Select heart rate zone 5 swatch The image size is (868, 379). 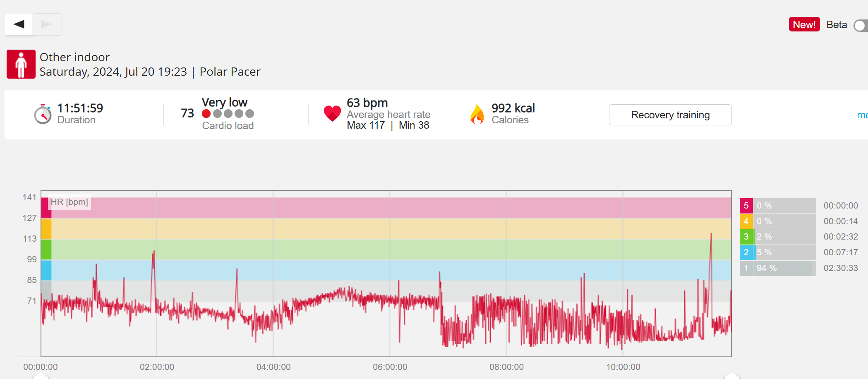pyautogui.click(x=746, y=206)
